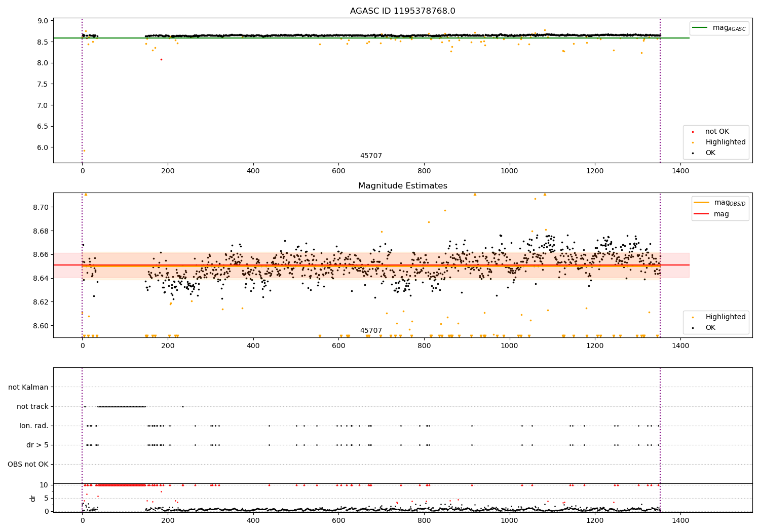Click the 6.0 y-axis tick of top plot
This screenshot has width=760, height=532.
click(43, 148)
